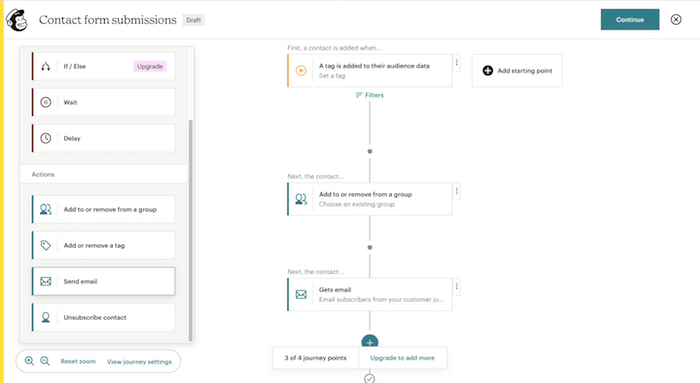The width and height of the screenshot is (700, 383).
Task: Click '3 of 4 journey points' text
Action: 316,358
